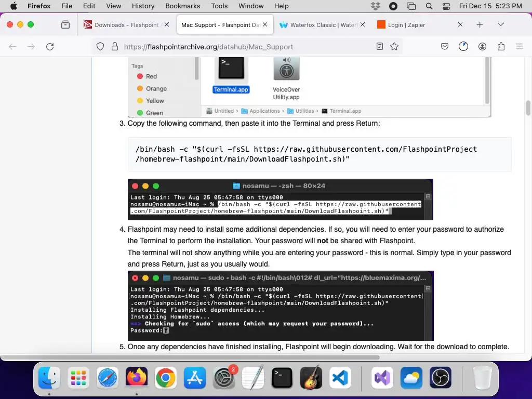Launch Google Chrome from the Dock

coord(166,378)
